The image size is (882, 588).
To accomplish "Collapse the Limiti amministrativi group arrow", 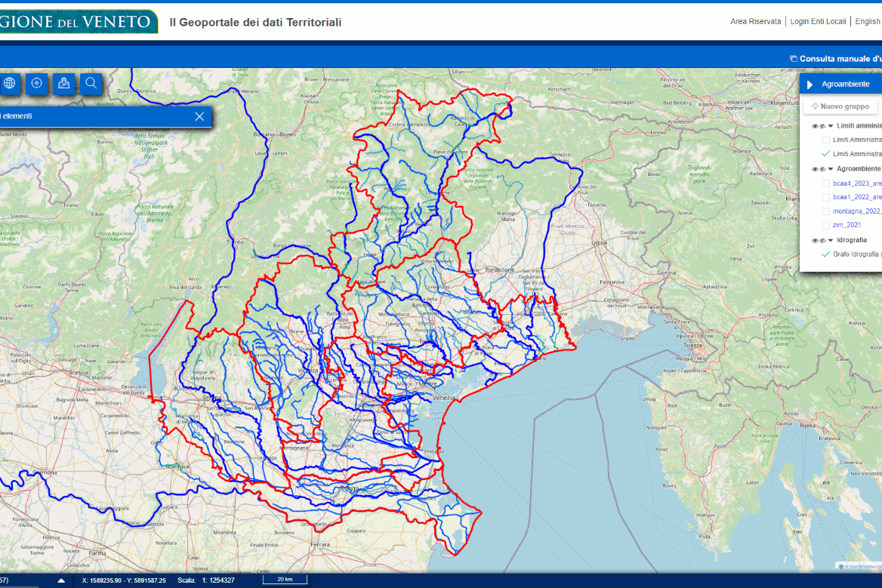I will point(831,126).
